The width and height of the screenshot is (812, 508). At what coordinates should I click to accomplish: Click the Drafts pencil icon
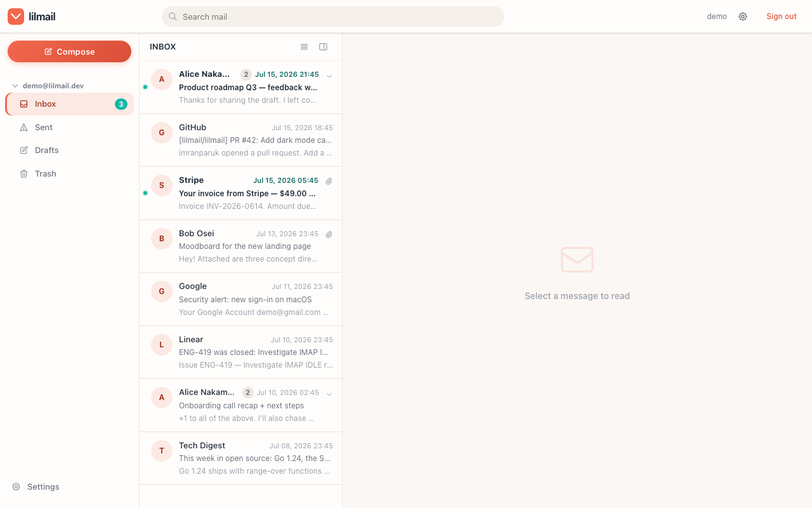click(24, 150)
